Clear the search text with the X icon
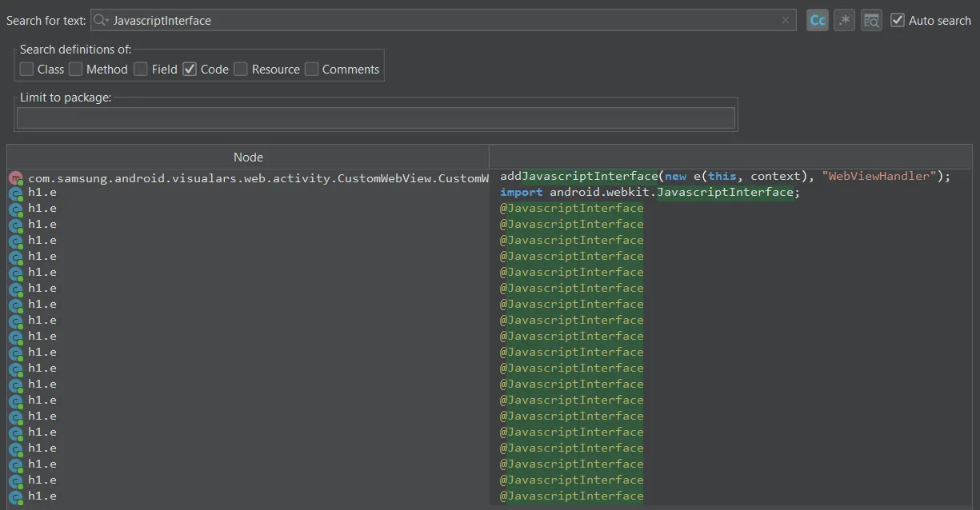 click(x=786, y=21)
